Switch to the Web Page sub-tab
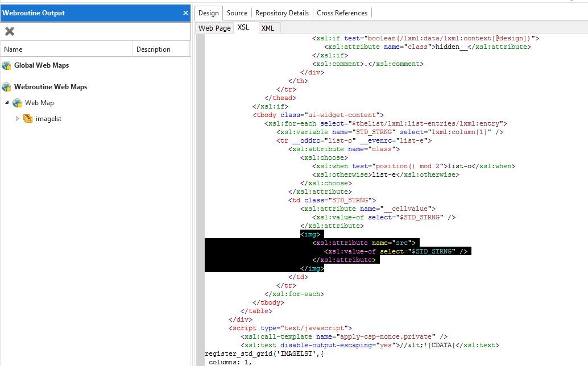The height and width of the screenshot is (366, 588). pos(214,28)
